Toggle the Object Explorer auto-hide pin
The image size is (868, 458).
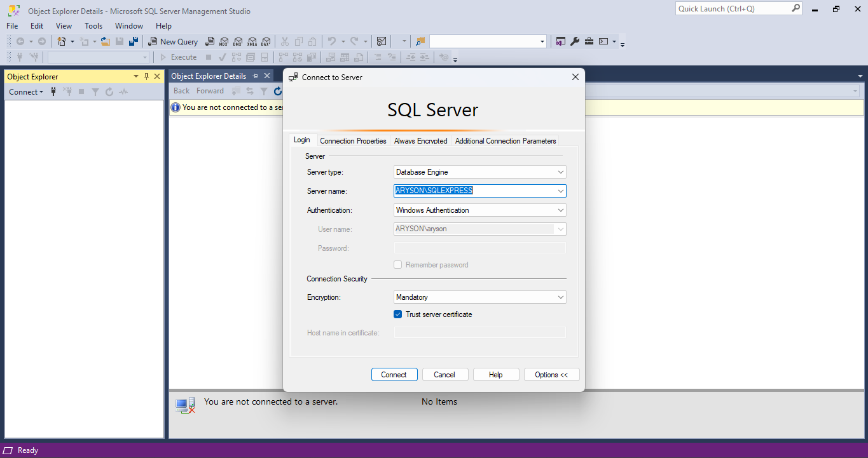tap(146, 76)
